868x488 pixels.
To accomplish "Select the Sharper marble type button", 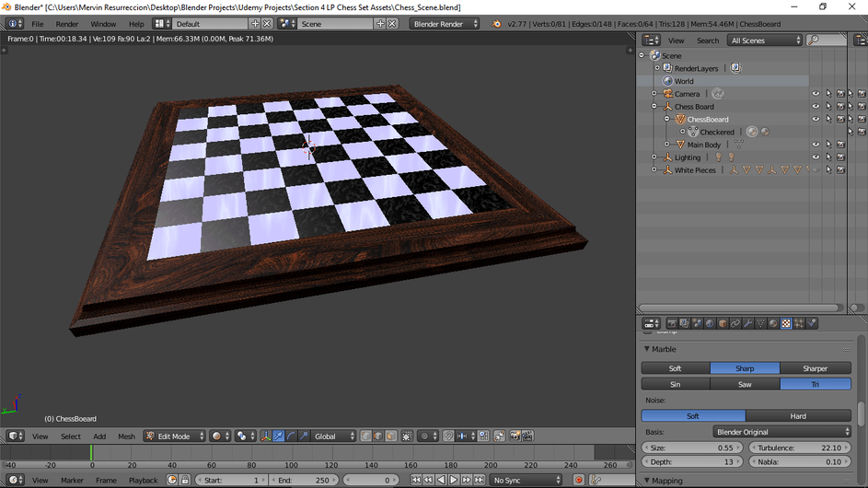I will point(816,368).
